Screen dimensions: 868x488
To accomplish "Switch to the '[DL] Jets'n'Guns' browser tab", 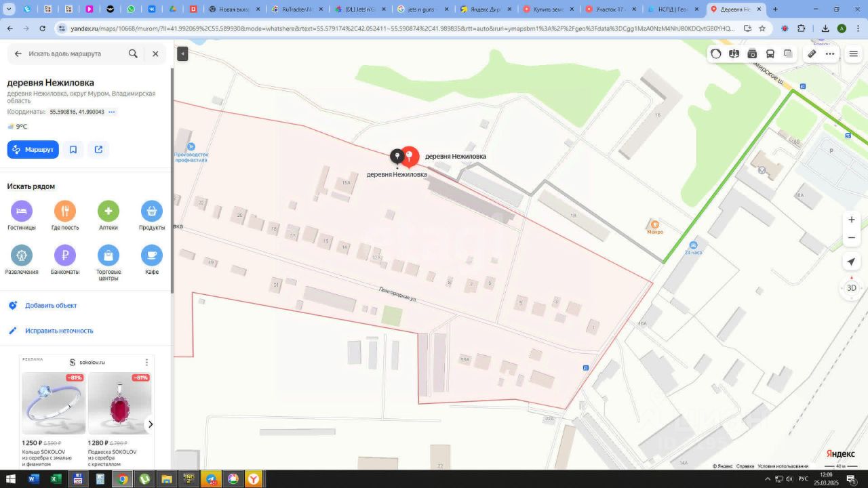I will (360, 9).
